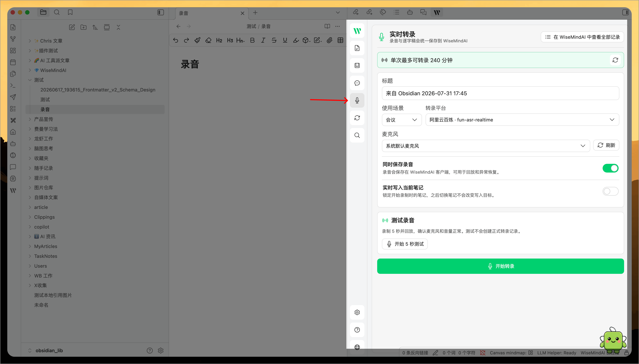Open the sync panel in WiseMindAI sidebar
This screenshot has width=639, height=364.
357,118
